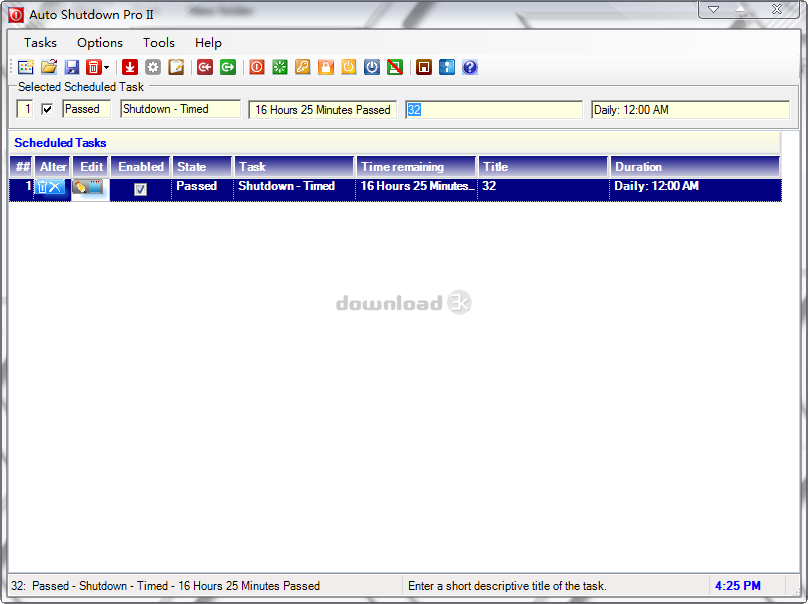Sort by Task column header

point(295,167)
